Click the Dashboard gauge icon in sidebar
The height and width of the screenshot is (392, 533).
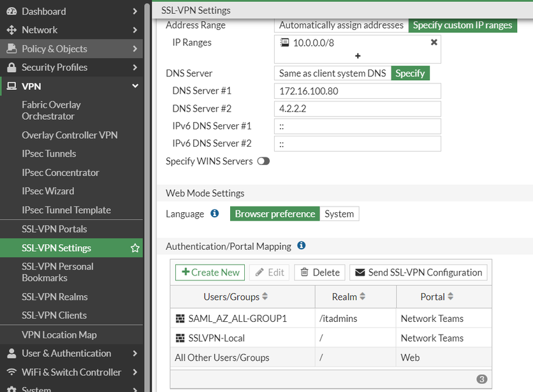[x=11, y=11]
